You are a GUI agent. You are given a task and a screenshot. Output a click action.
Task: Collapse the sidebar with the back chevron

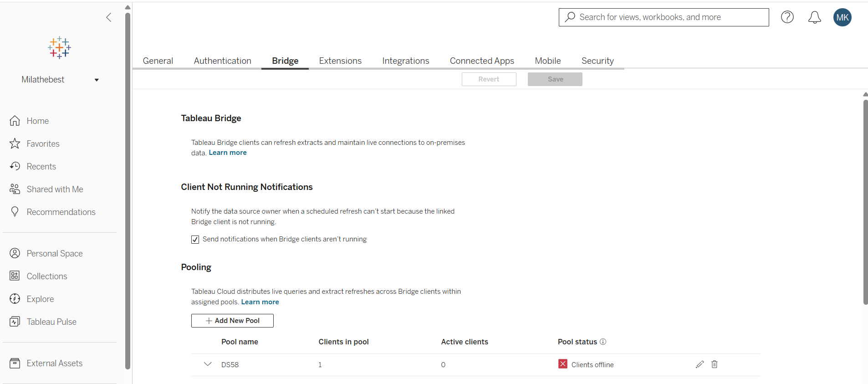108,17
